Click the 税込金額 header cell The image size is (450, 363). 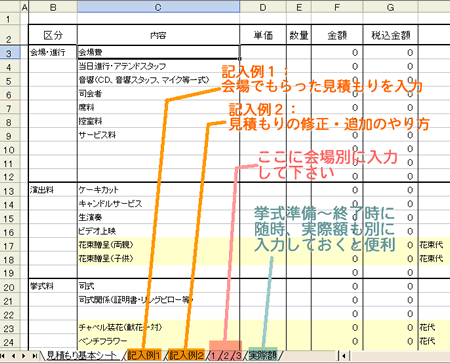point(390,35)
